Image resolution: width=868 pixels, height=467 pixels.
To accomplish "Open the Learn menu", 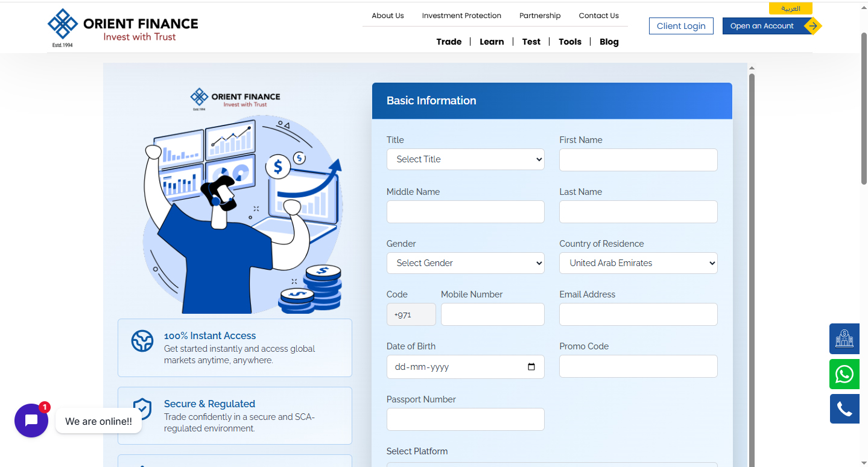I will point(492,42).
